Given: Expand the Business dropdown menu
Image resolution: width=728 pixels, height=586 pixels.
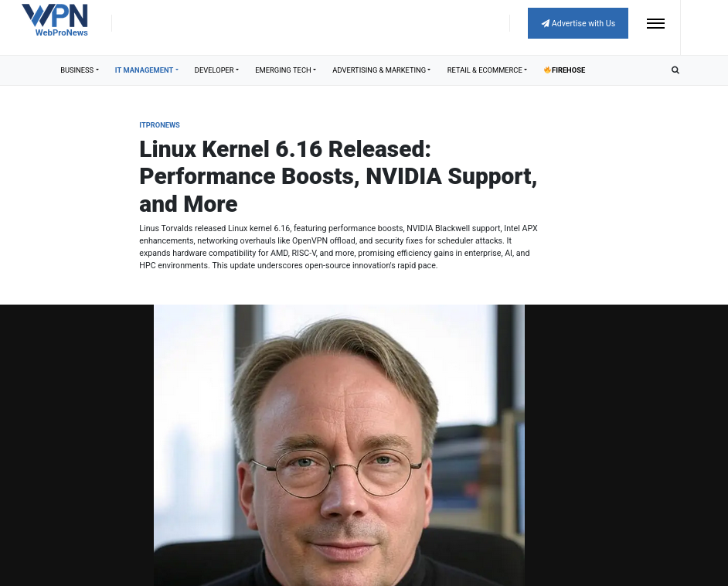Looking at the screenshot, I should point(80,70).
